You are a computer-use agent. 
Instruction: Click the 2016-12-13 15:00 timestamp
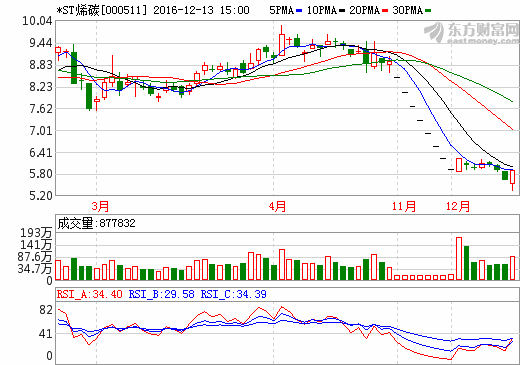tap(201, 10)
